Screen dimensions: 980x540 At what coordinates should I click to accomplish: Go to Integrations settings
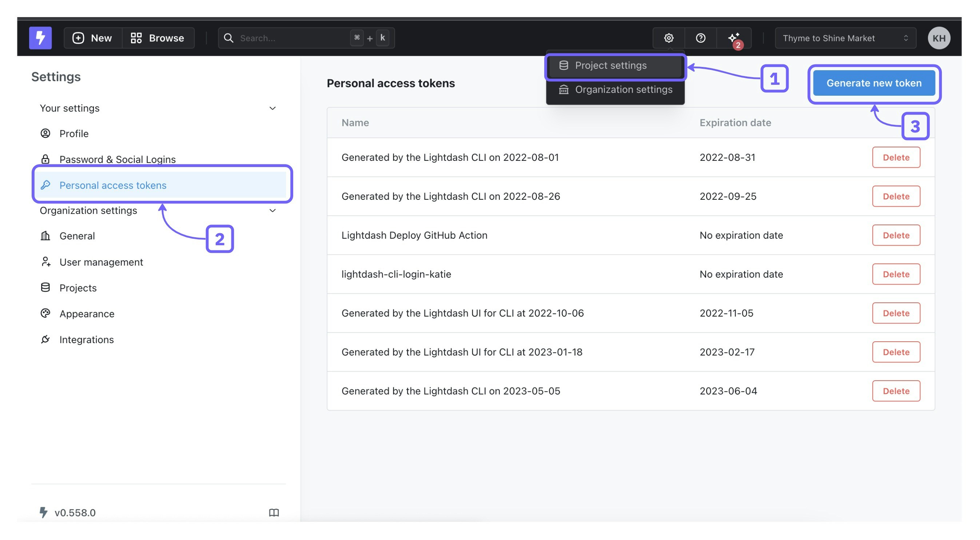(x=86, y=340)
